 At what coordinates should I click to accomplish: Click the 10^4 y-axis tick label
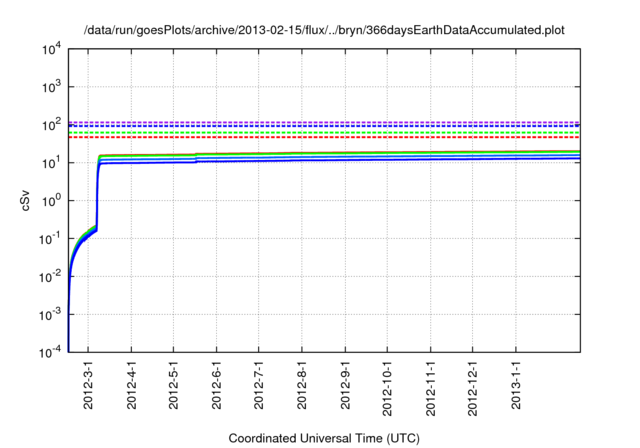click(51, 49)
